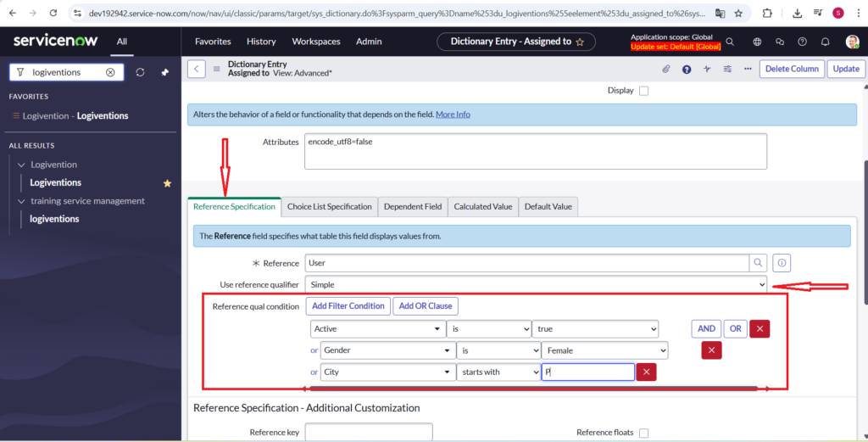Click the Add Filter Condition button

[348, 305]
